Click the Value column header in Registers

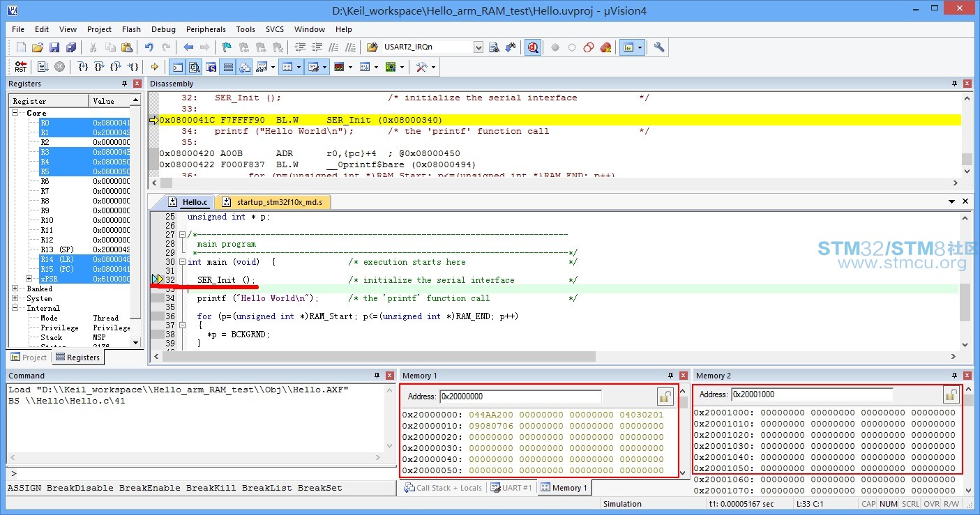(x=110, y=101)
